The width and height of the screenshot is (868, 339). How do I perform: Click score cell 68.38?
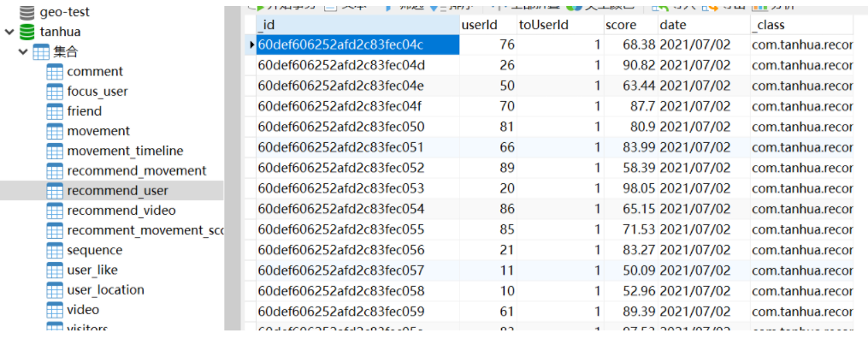click(630, 45)
